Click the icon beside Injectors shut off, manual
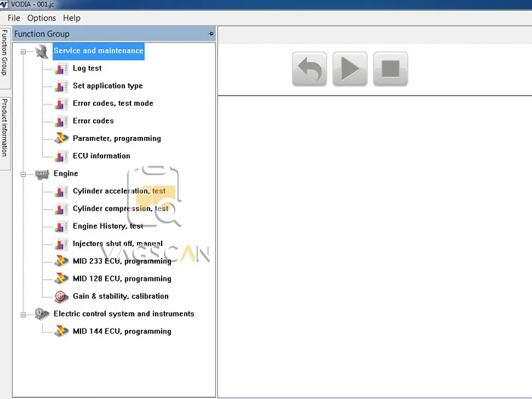The height and width of the screenshot is (399, 532). (x=61, y=244)
